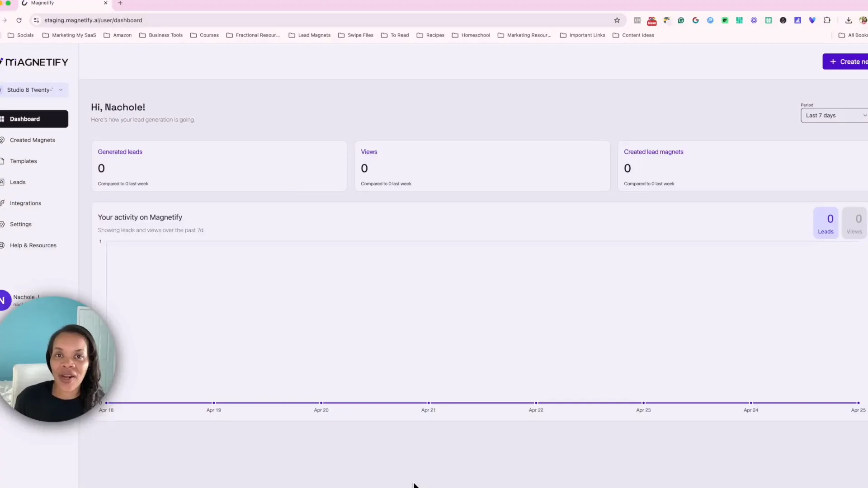The height and width of the screenshot is (488, 868).
Task: Click the blue bar chart extension icon
Action: (797, 20)
